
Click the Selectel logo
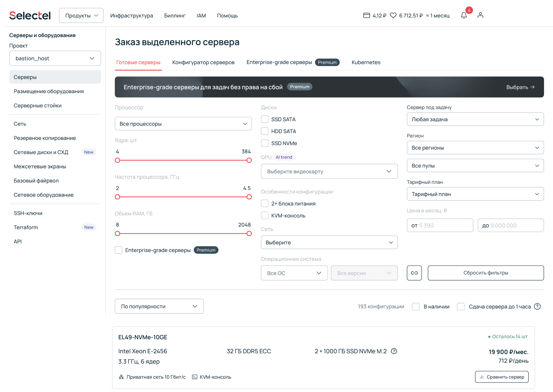pyautogui.click(x=30, y=15)
